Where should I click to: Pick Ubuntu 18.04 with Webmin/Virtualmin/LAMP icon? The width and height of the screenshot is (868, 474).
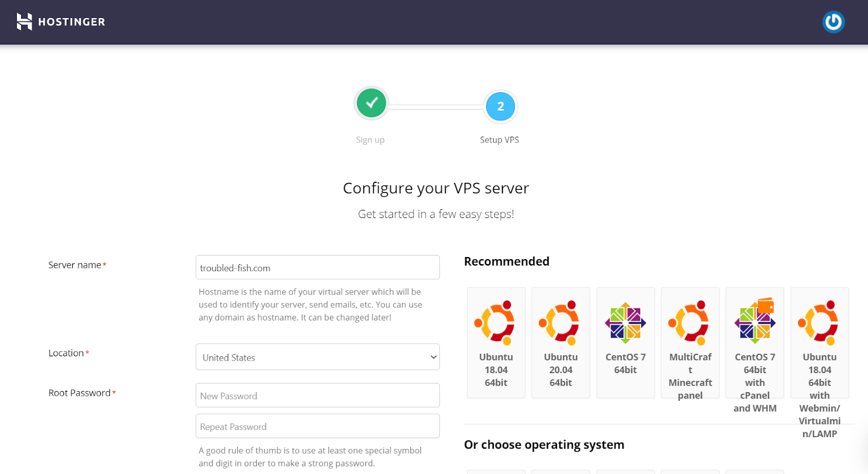(819, 322)
